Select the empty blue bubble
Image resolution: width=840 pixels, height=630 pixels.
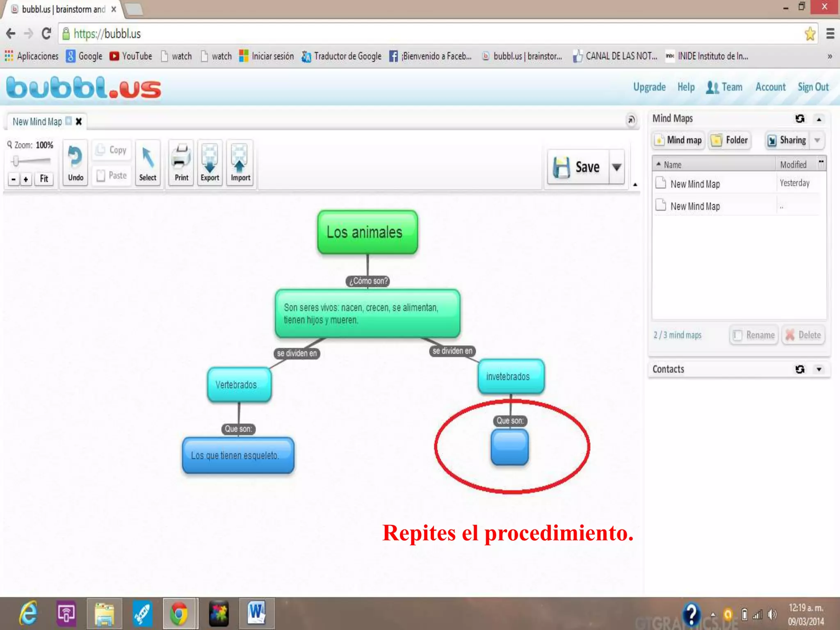coord(510,447)
